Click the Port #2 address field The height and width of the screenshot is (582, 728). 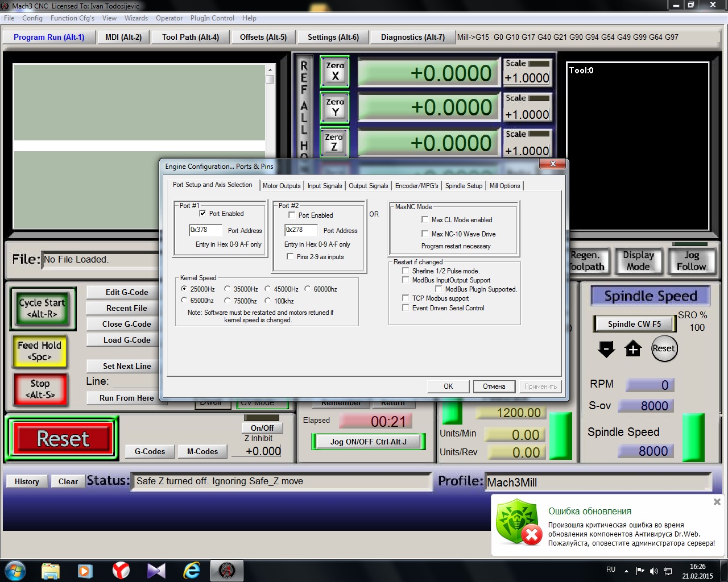(301, 230)
